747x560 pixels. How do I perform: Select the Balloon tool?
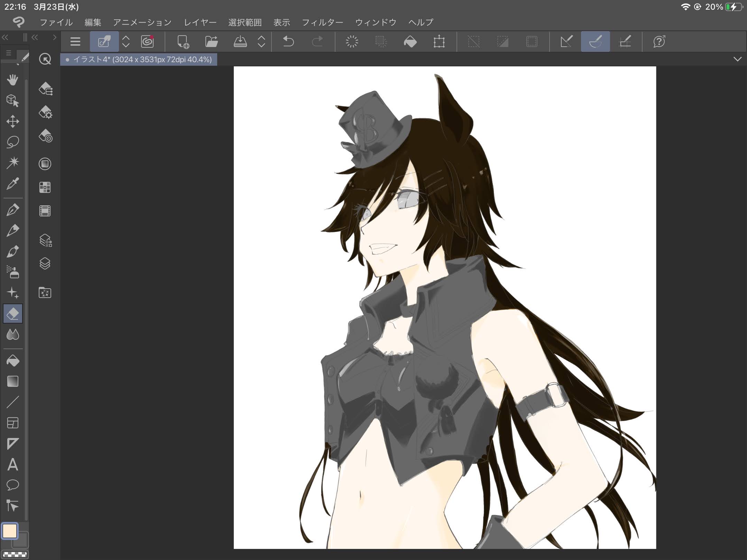point(13,485)
